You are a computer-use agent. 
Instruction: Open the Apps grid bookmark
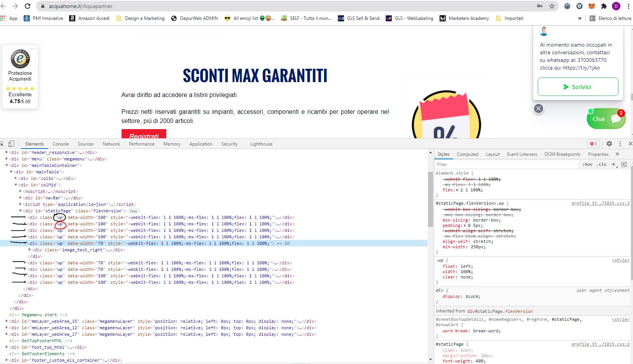[x=9, y=18]
